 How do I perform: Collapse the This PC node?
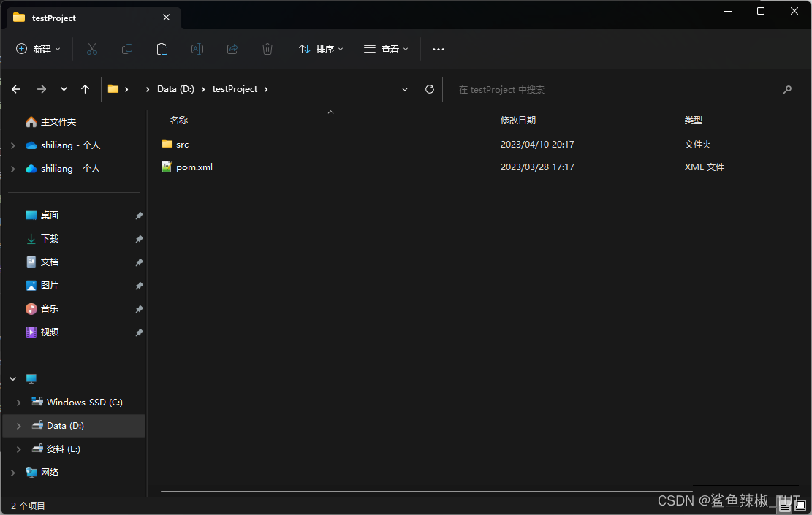point(13,379)
